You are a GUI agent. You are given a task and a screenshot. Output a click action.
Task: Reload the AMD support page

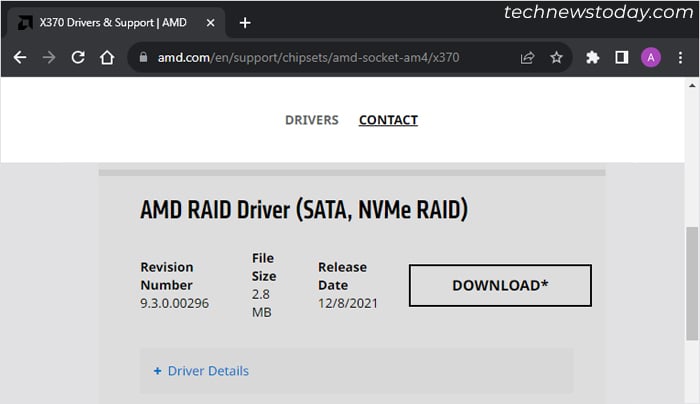point(78,57)
